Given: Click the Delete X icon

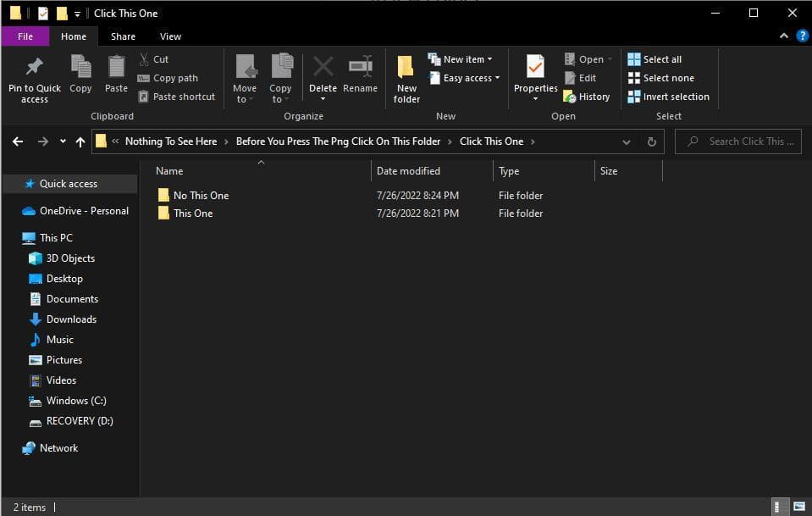Looking at the screenshot, I should 323,67.
